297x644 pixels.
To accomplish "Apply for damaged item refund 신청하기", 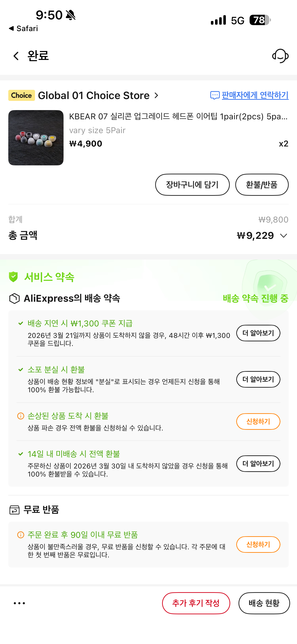I will coord(258,422).
